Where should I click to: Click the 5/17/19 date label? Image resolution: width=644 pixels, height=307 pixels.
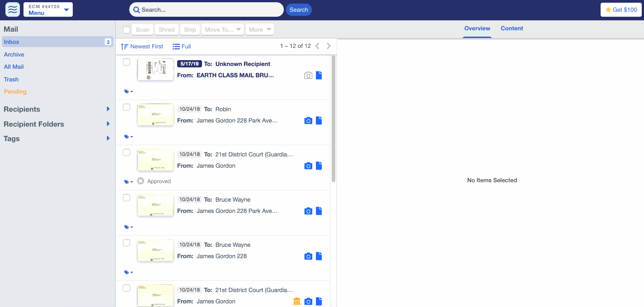[x=189, y=64]
